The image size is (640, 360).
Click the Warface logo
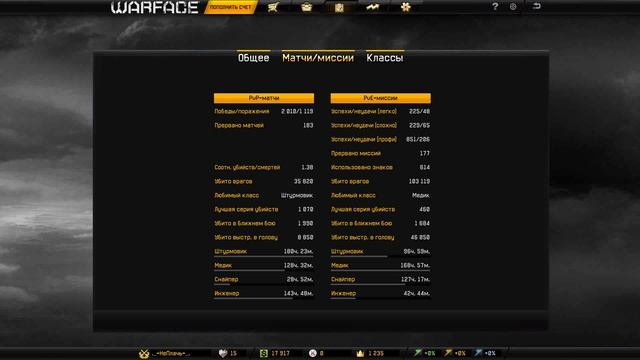(x=155, y=7)
